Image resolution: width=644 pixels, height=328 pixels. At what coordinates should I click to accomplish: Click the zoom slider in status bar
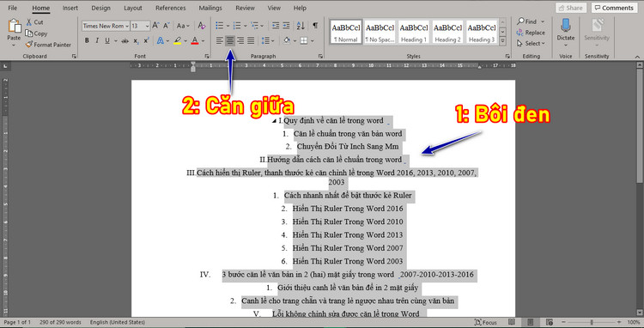point(592,322)
